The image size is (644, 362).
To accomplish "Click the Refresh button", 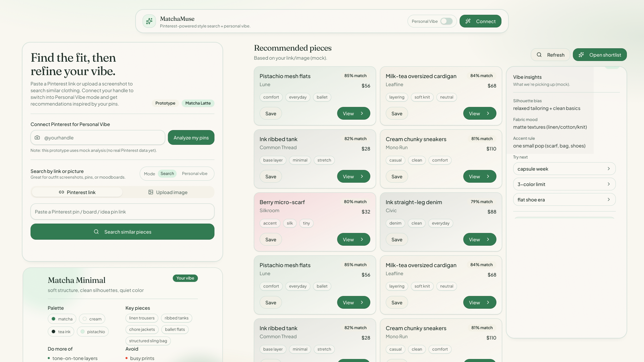I will point(550,55).
